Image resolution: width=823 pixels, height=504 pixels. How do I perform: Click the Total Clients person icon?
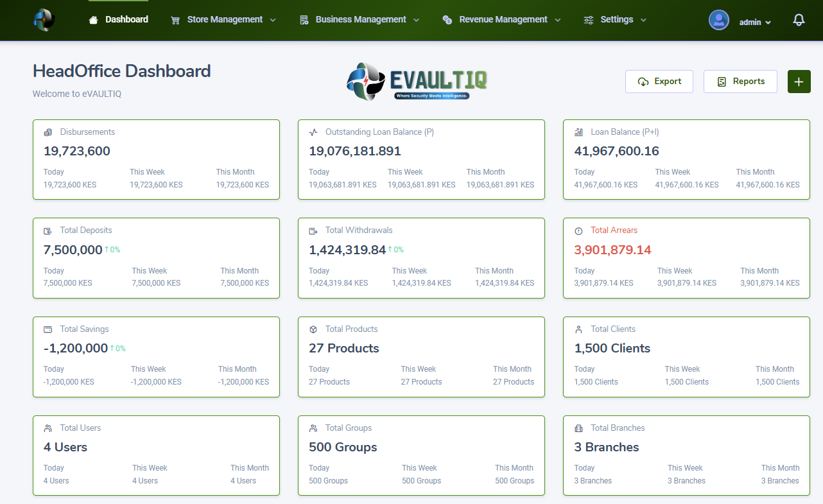point(578,329)
